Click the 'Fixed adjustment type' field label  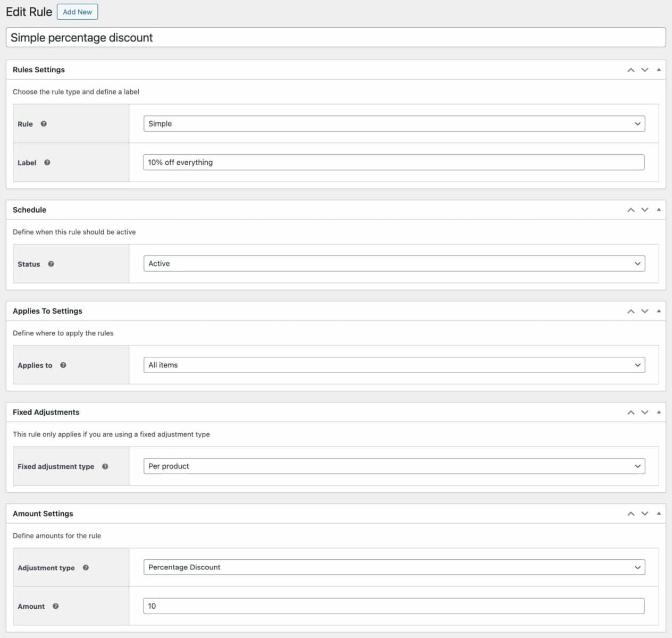click(x=56, y=466)
